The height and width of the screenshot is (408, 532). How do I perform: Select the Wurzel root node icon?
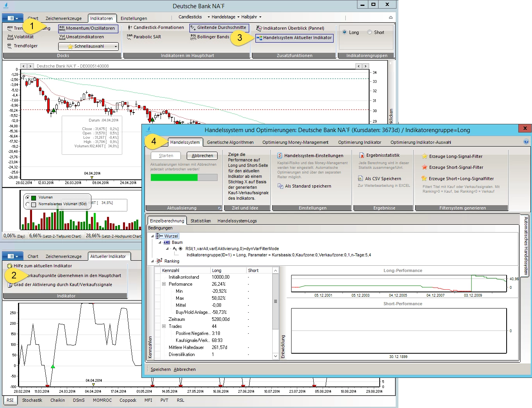point(159,236)
